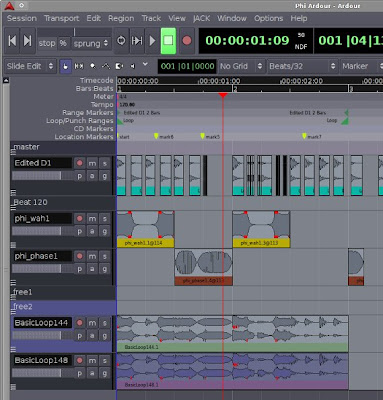The image size is (383, 400).
Task: Arm the global record button
Action: pos(187,41)
